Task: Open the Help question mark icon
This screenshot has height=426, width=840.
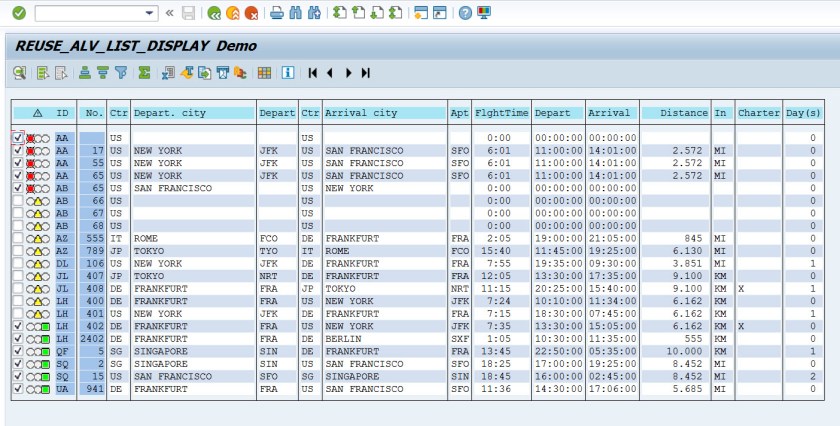Action: point(465,13)
